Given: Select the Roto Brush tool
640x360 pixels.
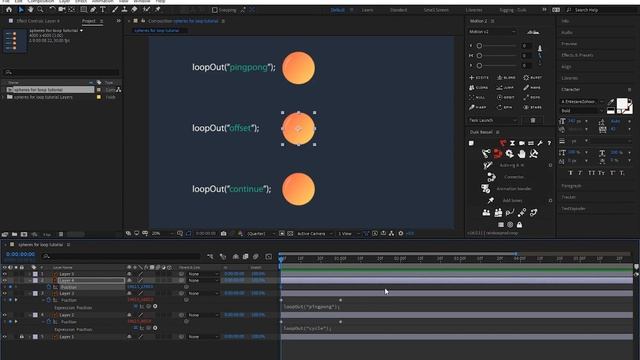Looking at the screenshot, I should click(146, 9).
